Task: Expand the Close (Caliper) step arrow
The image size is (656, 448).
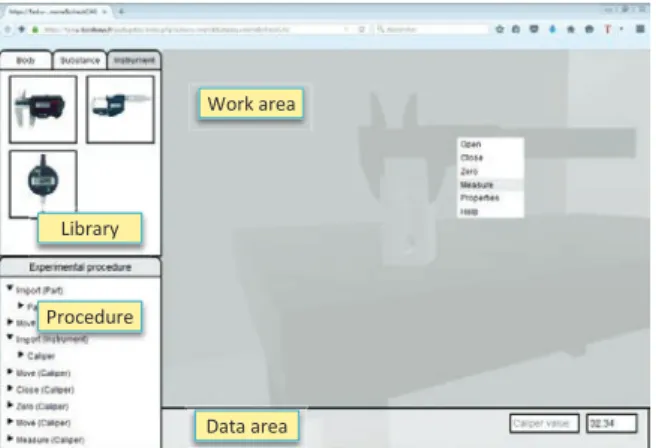Action: point(10,389)
